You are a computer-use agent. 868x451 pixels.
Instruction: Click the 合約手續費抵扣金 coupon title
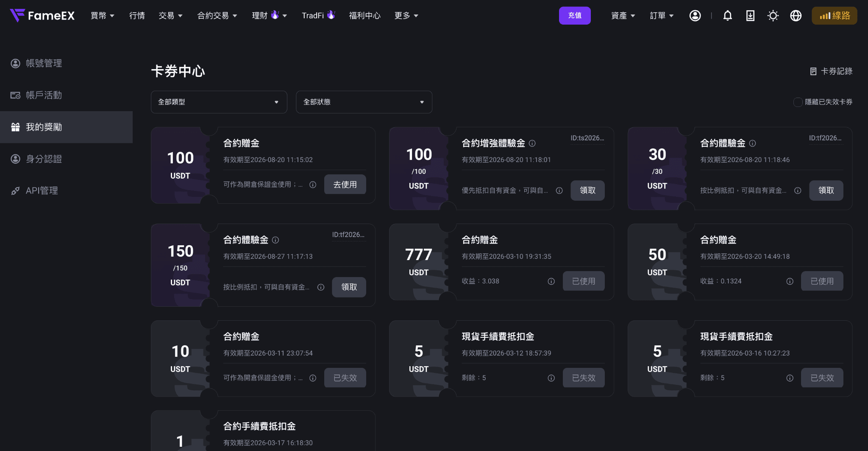pyautogui.click(x=259, y=426)
